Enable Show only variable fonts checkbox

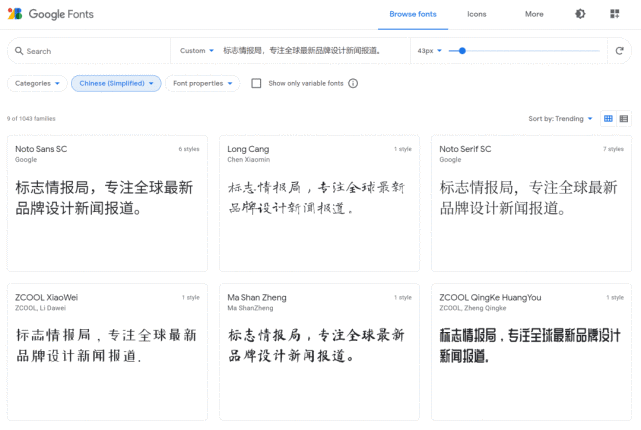(256, 83)
